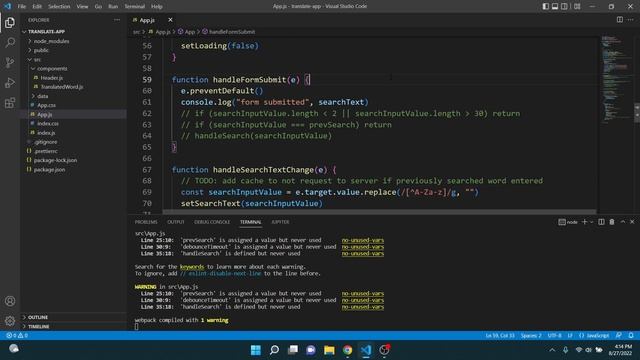The image size is (640, 360).
Task: Open the Explorer view in activity bar
Action: pyautogui.click(x=10, y=22)
